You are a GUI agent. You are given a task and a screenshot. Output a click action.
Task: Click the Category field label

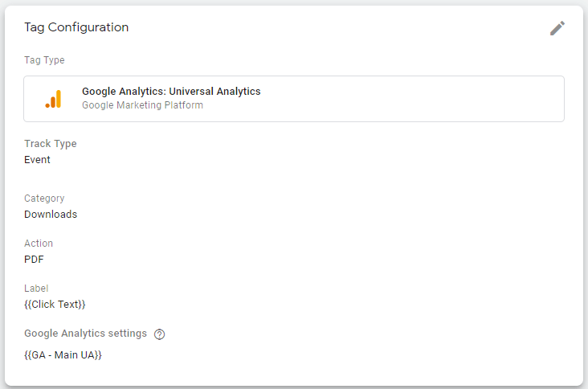pos(44,198)
